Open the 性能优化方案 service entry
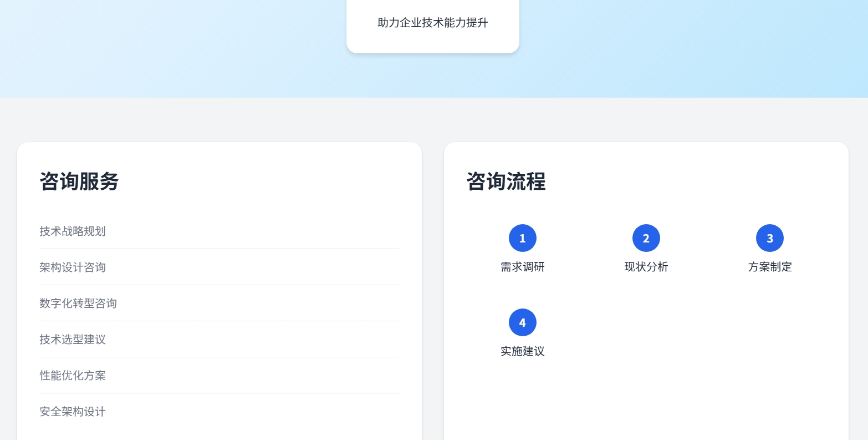 pos(73,376)
